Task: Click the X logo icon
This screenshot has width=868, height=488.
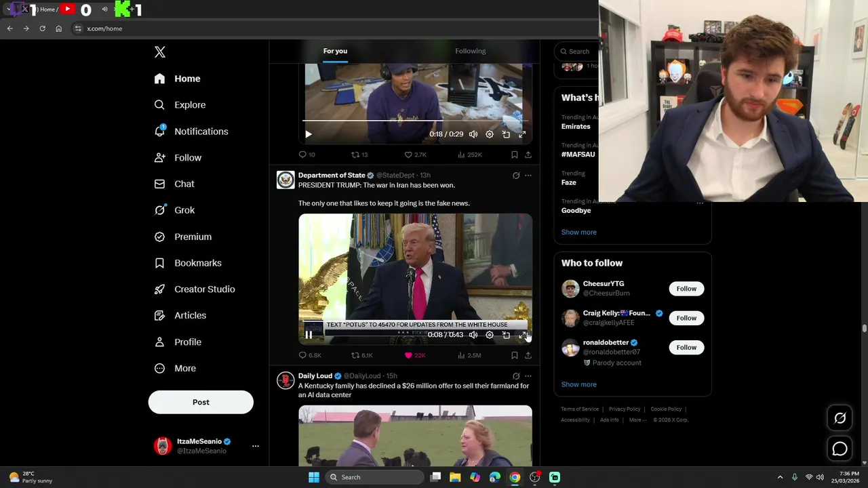Action: 159,52
